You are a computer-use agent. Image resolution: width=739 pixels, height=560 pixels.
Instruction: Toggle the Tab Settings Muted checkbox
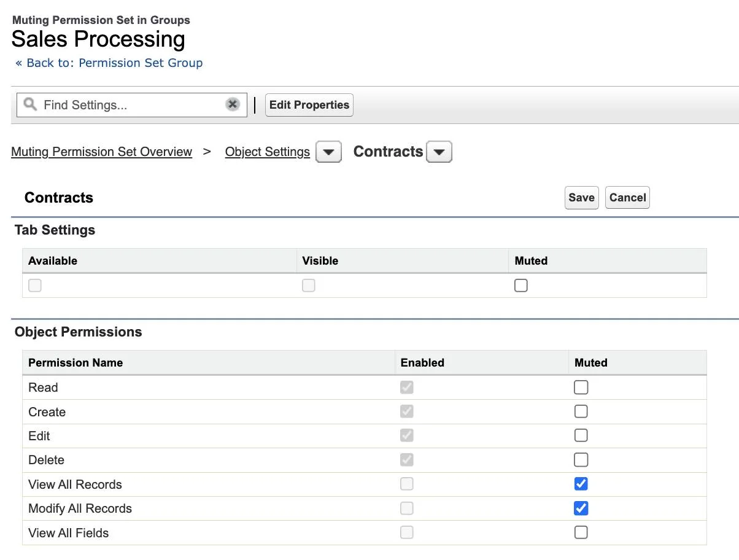click(521, 286)
